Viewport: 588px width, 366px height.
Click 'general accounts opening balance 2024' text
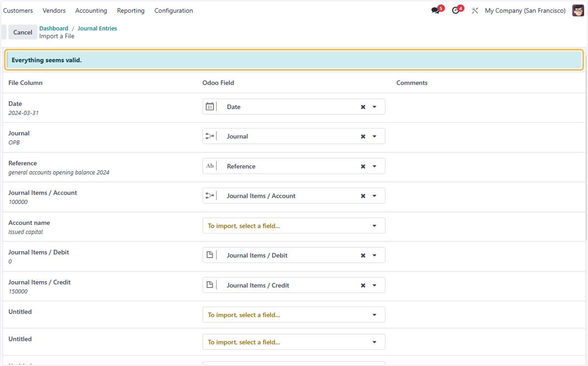(x=59, y=173)
